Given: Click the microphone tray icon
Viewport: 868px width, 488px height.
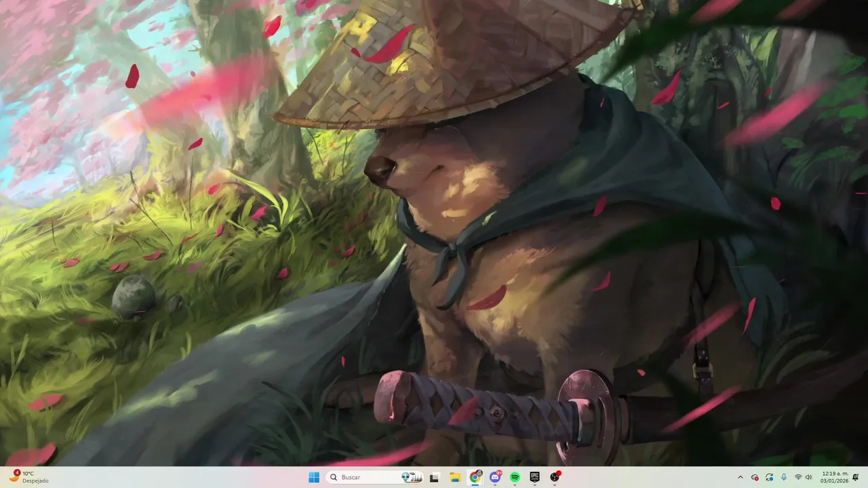Looking at the screenshot, I should pyautogui.click(x=784, y=477).
